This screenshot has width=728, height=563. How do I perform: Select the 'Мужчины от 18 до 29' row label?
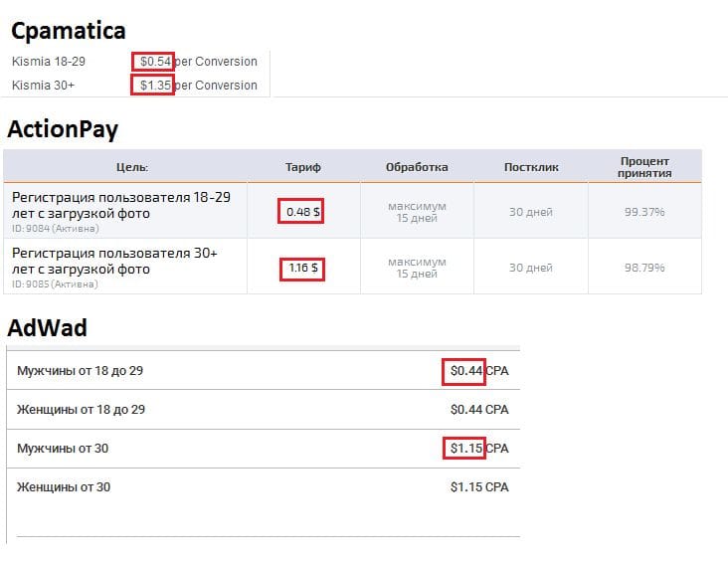click(x=80, y=371)
